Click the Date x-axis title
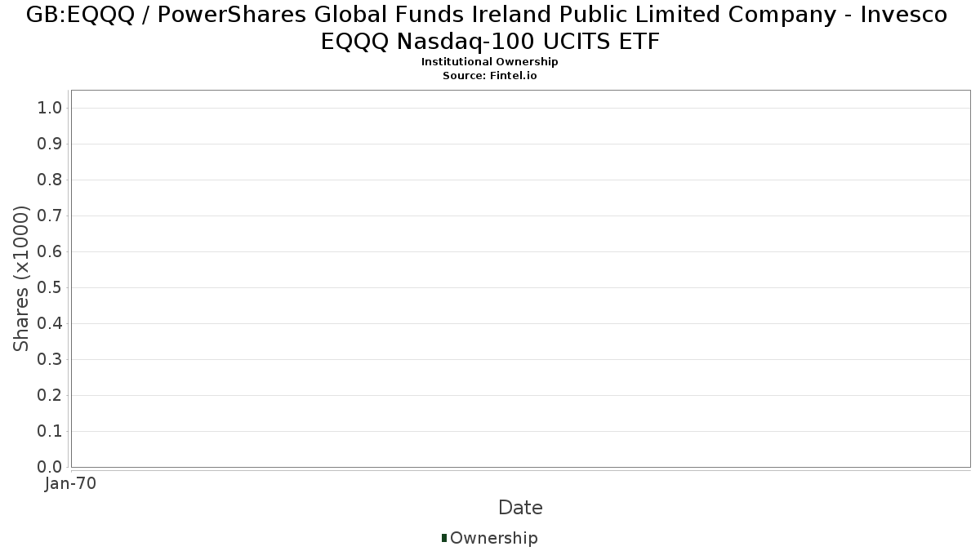The image size is (980, 551). [x=520, y=508]
